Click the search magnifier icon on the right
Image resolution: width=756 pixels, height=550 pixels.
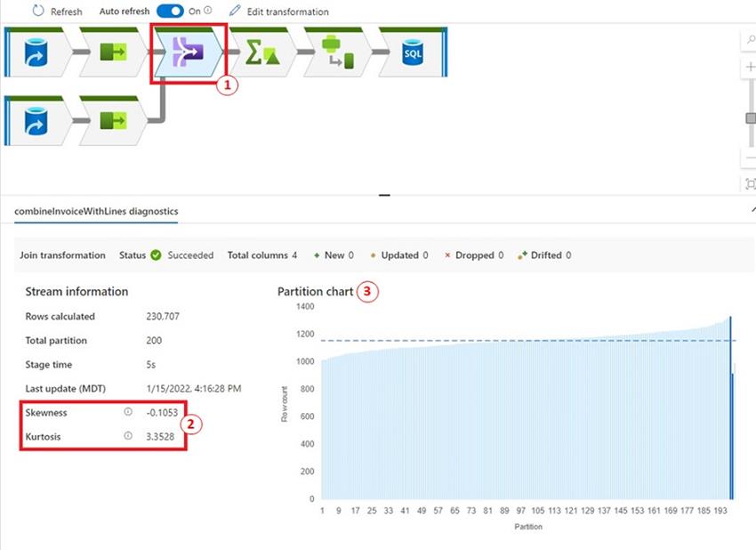click(750, 40)
